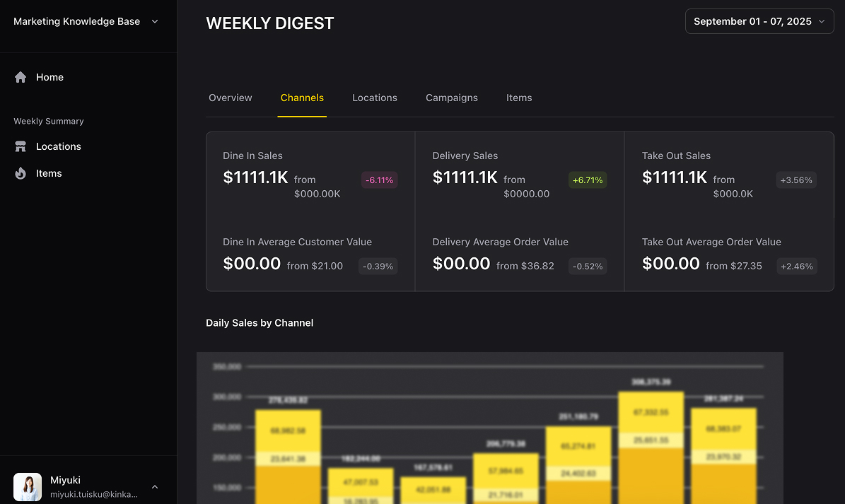Click the Delivery Sales +6.71% badge
Image resolution: width=845 pixels, height=504 pixels.
pyautogui.click(x=588, y=180)
